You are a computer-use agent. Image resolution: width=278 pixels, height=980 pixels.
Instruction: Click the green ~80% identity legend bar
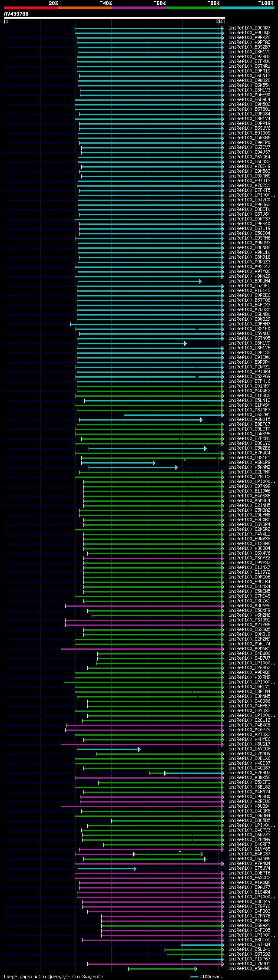(192, 8)
